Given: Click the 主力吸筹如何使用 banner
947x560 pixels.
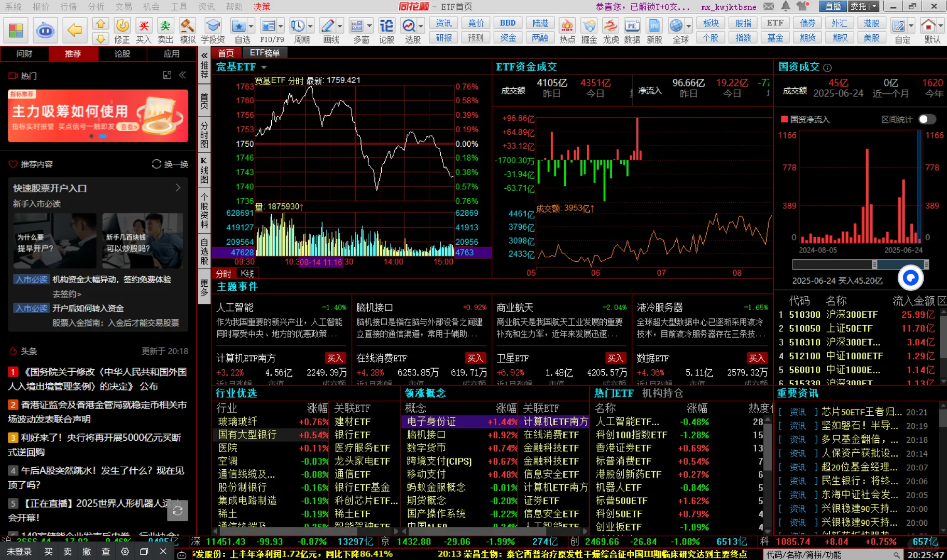Looking at the screenshot, I should (98, 115).
